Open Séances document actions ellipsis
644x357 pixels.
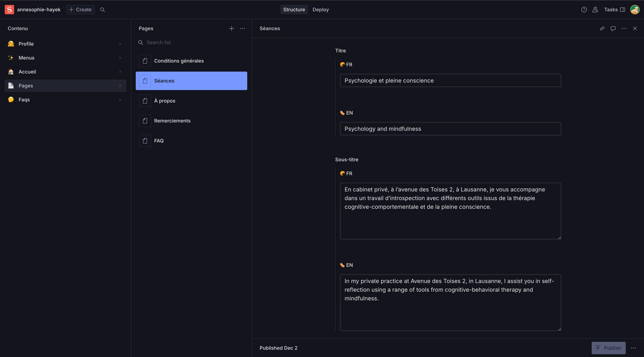(x=624, y=28)
